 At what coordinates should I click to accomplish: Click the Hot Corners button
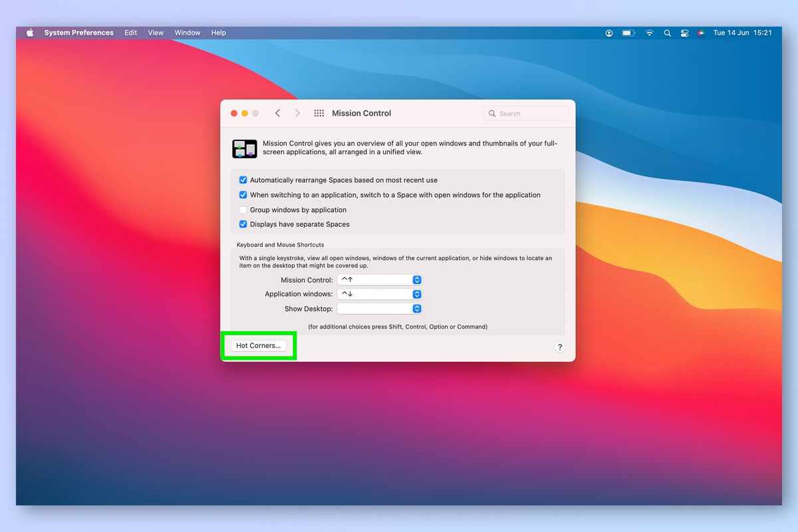point(259,345)
